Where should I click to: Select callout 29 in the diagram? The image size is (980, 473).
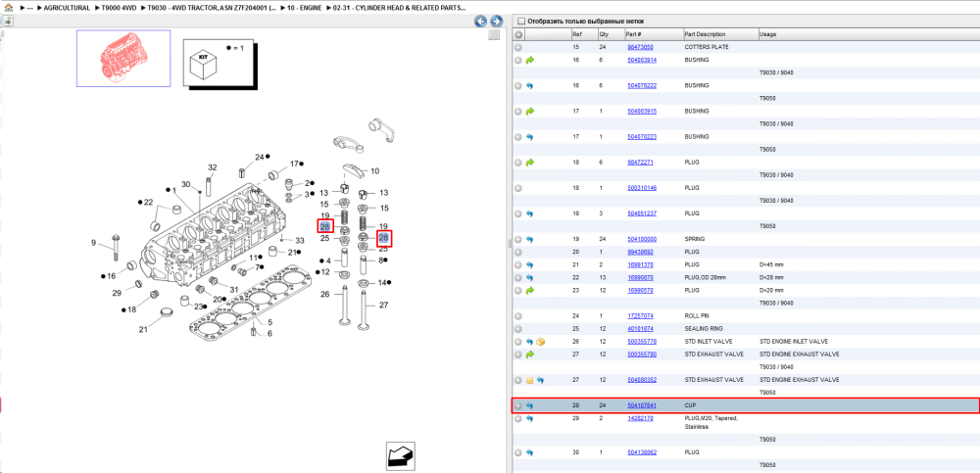coord(117,293)
